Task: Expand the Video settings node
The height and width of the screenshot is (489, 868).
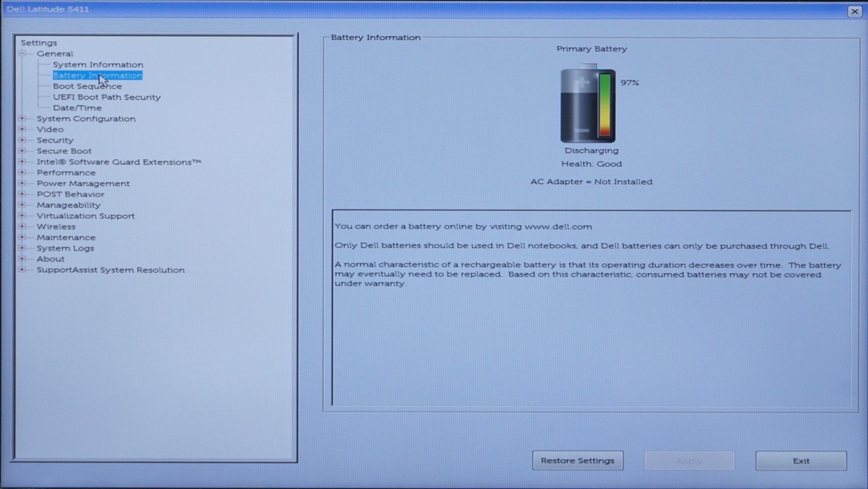Action: point(22,129)
